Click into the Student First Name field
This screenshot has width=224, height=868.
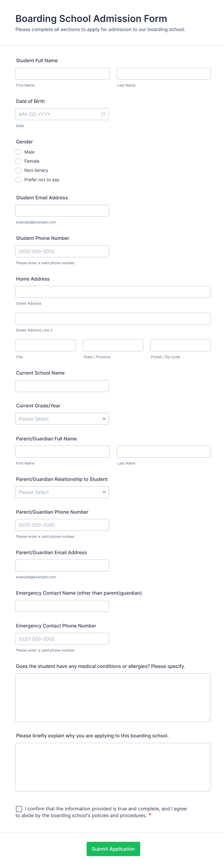(62, 73)
